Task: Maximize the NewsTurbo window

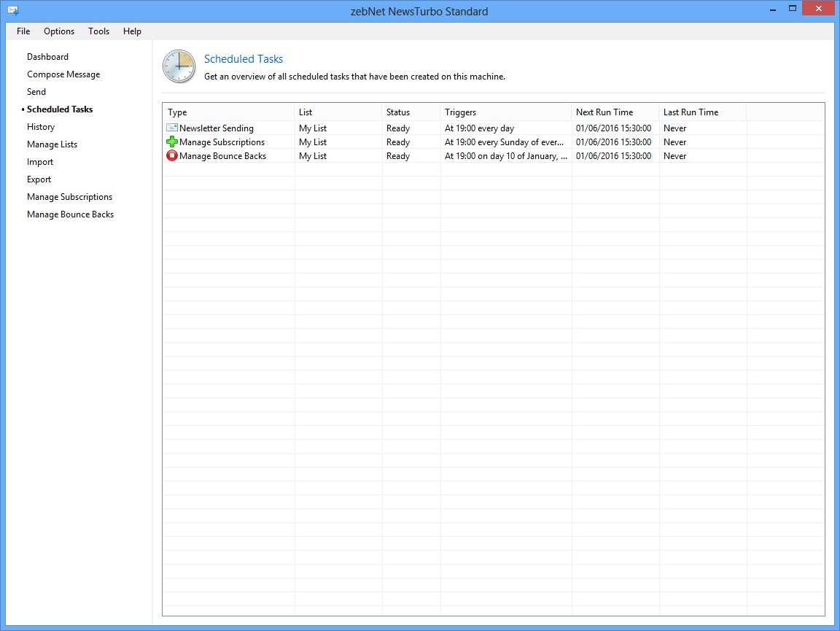Action: point(792,9)
